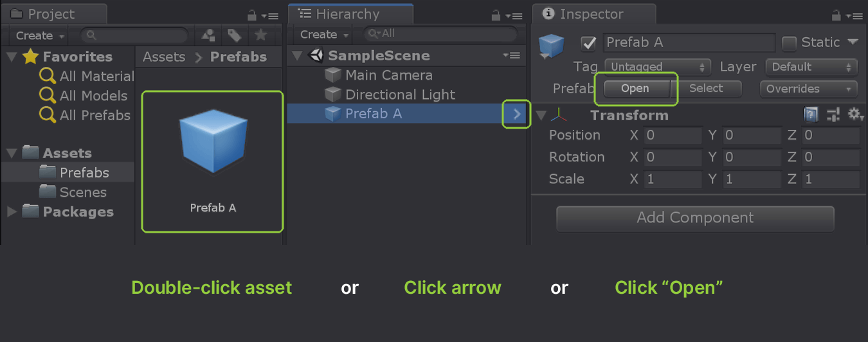Open the Layer dropdown showing Default
The image size is (868, 342).
(x=811, y=67)
